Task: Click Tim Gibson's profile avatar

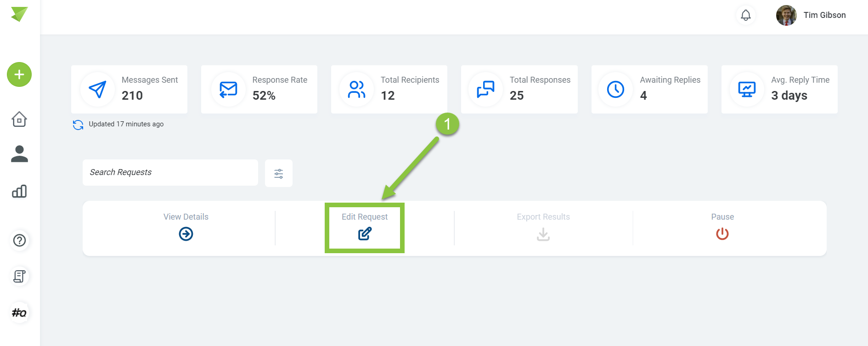Action: click(x=786, y=15)
